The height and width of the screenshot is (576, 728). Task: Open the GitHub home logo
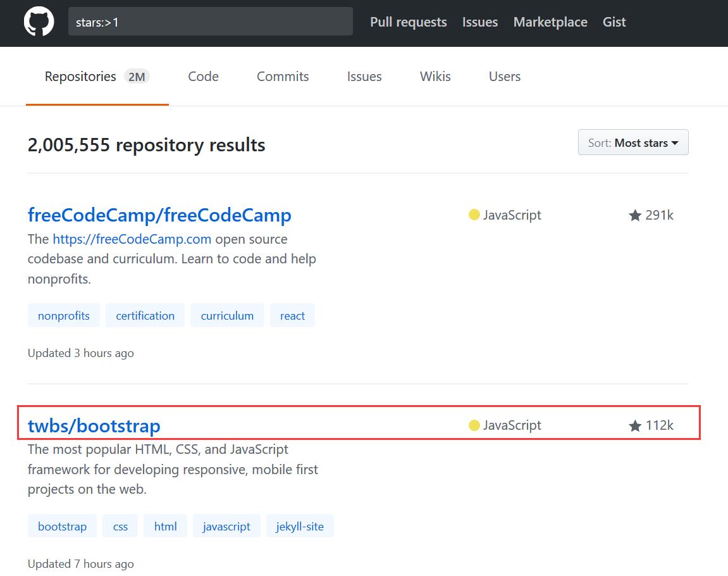coord(39,22)
